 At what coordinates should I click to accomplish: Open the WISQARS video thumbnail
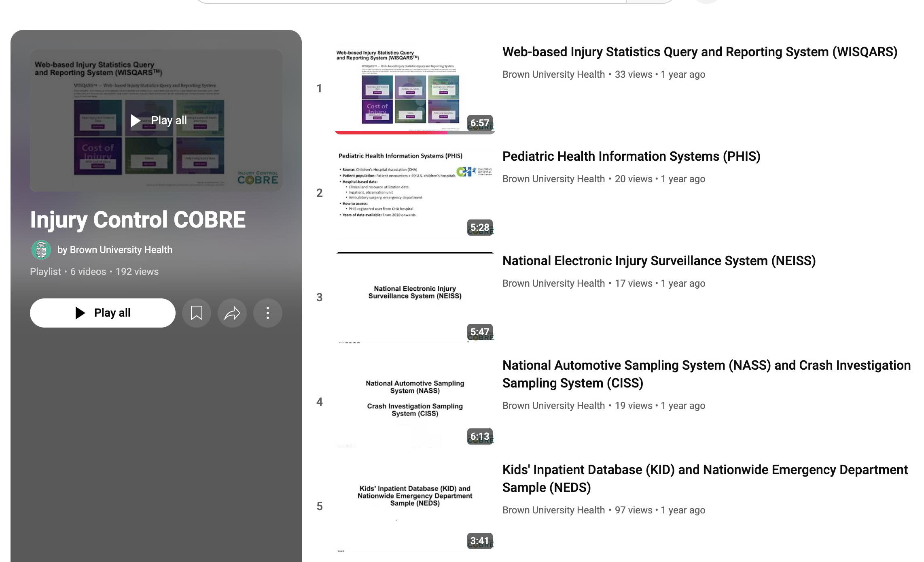[415, 89]
